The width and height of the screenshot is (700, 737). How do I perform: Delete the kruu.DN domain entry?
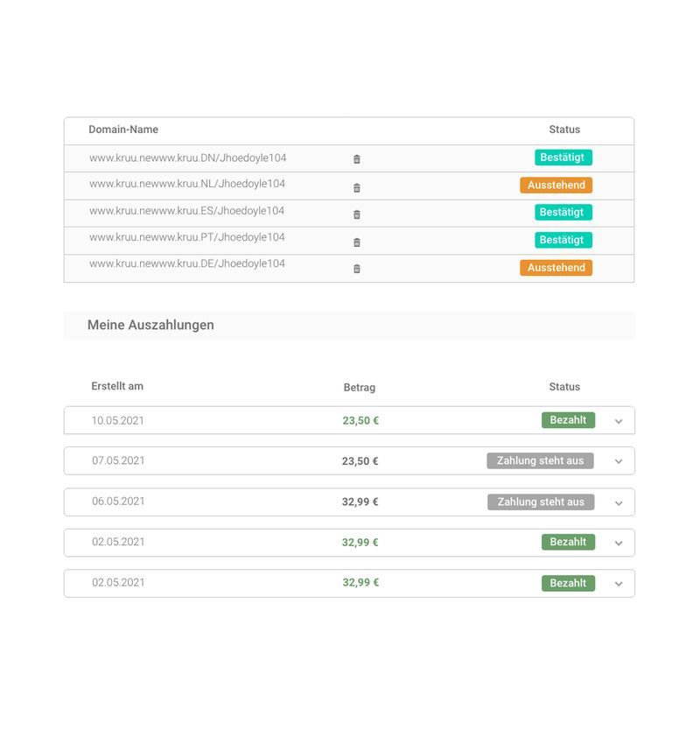357,159
